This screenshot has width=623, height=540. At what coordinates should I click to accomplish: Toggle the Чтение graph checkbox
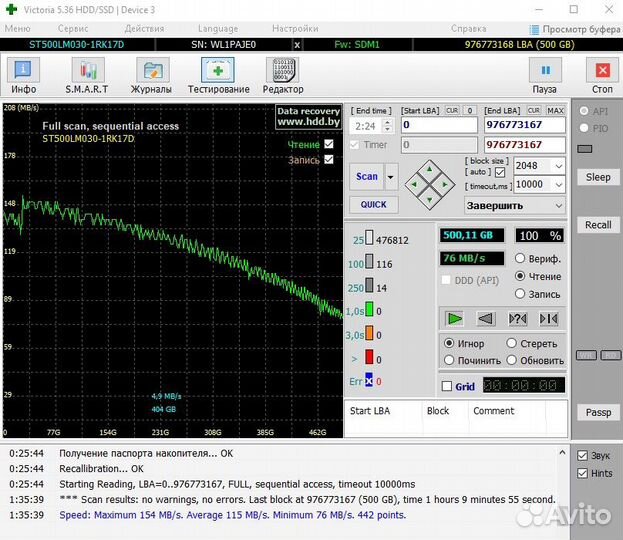(329, 144)
